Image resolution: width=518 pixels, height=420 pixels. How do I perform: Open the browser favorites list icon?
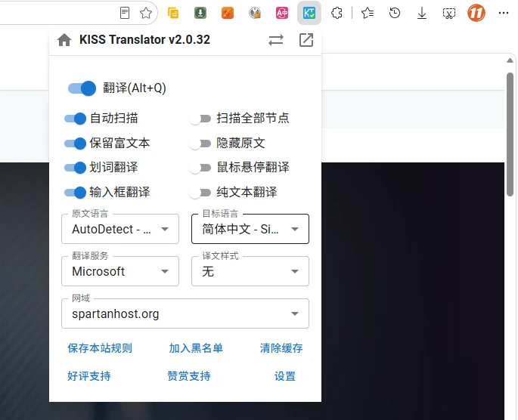pyautogui.click(x=368, y=13)
